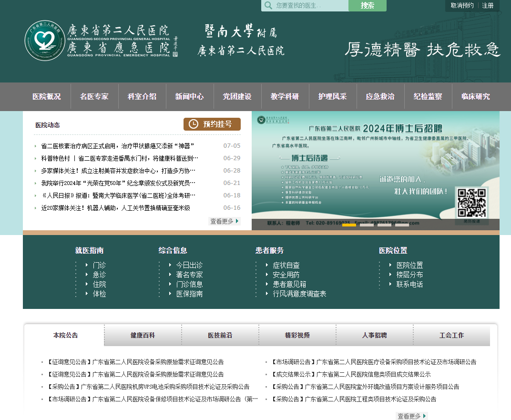Click 行风满意度调查表 link

coord(299,294)
